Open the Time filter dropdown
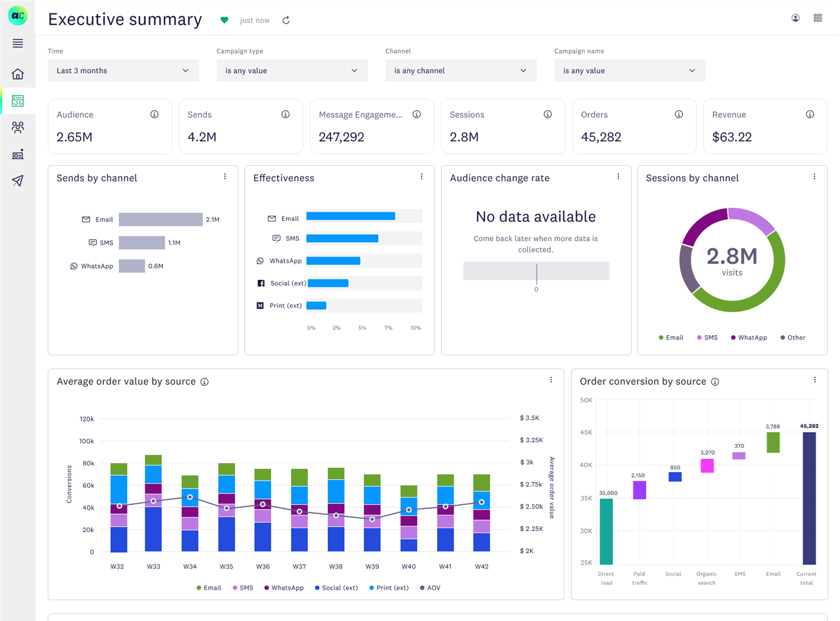The height and width of the screenshot is (621, 840). [x=123, y=70]
